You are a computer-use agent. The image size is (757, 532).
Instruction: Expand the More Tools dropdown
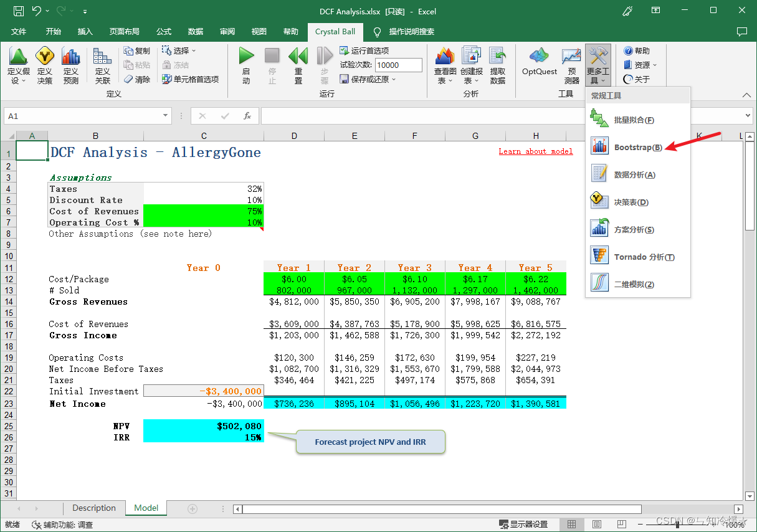point(598,66)
